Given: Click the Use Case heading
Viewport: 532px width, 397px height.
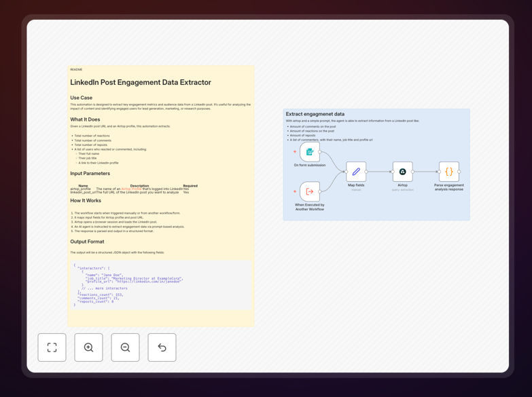Looking at the screenshot, I should coord(81,98).
